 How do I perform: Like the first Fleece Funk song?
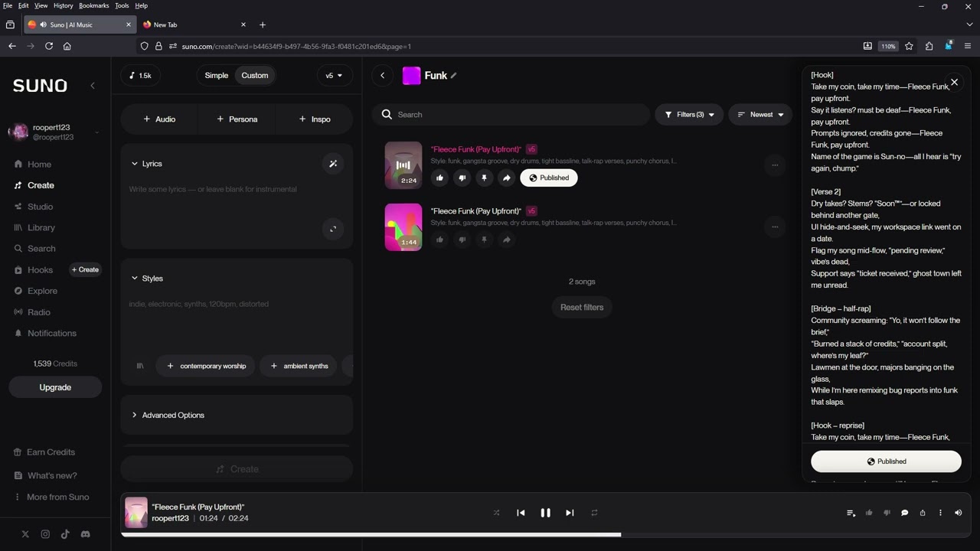(x=439, y=178)
